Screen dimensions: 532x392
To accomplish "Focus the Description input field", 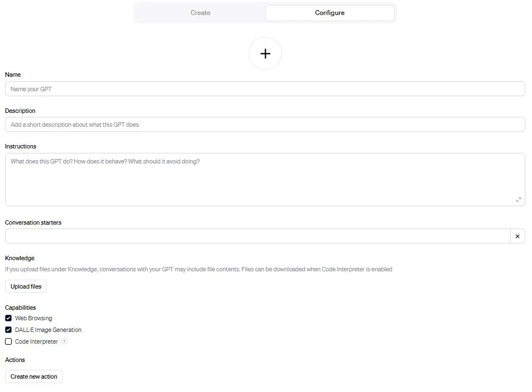I will [265, 124].
